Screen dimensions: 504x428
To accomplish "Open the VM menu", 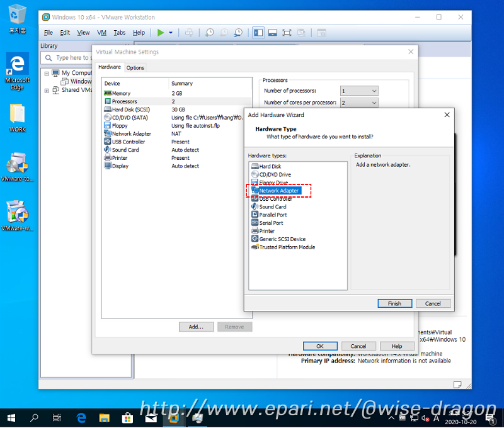I will click(101, 33).
